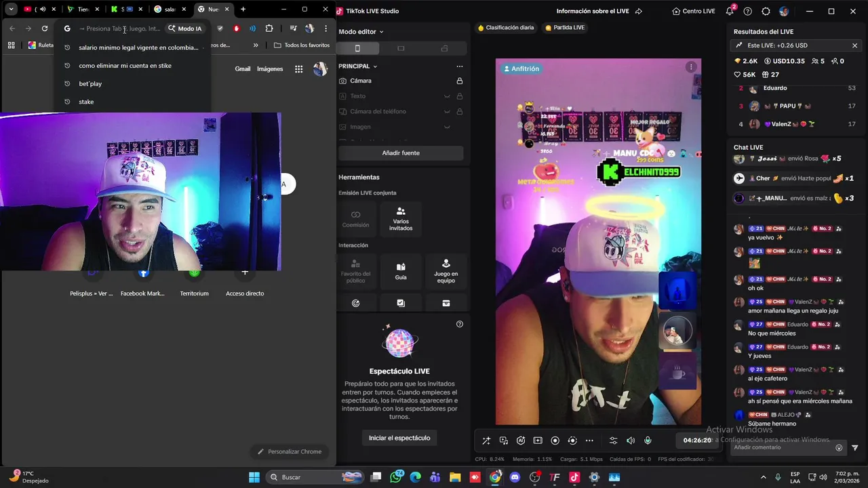Open the Clasificación diaria tab
Image resolution: width=868 pixels, height=488 pixels.
(505, 28)
